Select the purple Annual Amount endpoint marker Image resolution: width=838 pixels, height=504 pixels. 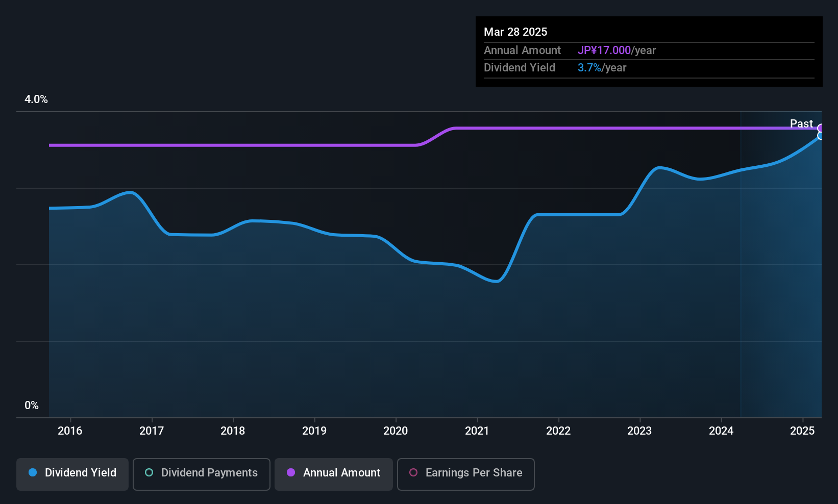click(820, 128)
